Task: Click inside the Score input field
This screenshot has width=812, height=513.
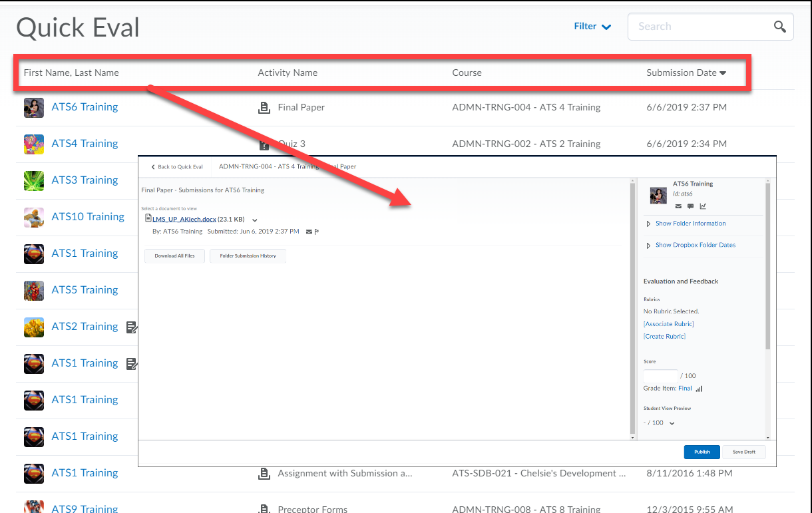Action: pyautogui.click(x=660, y=376)
